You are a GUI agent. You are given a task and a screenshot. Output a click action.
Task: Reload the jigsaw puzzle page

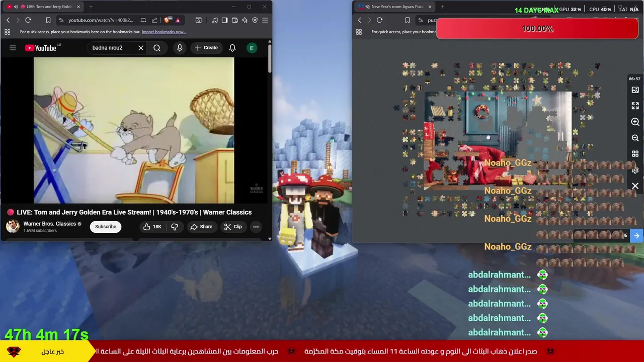(379, 20)
